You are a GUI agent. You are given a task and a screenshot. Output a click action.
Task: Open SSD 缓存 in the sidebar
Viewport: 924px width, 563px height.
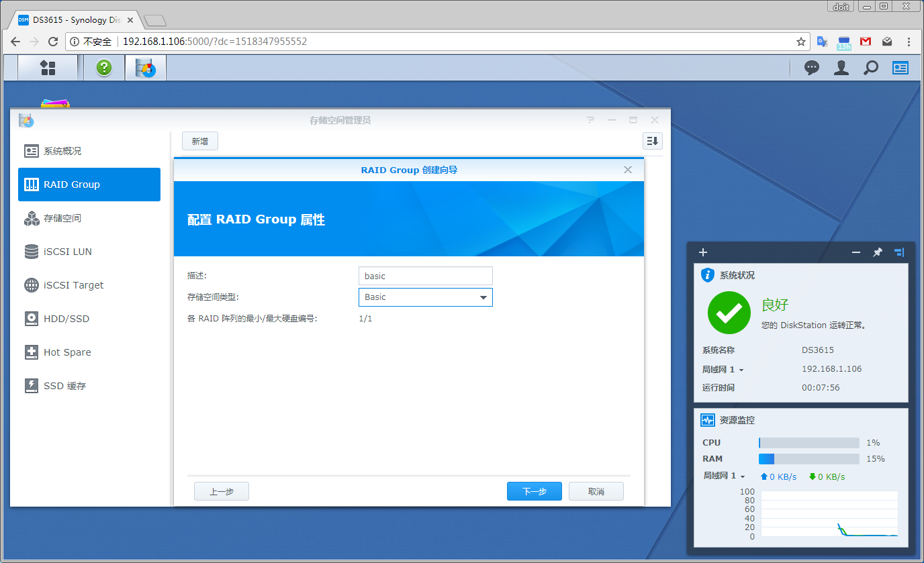[89, 386]
